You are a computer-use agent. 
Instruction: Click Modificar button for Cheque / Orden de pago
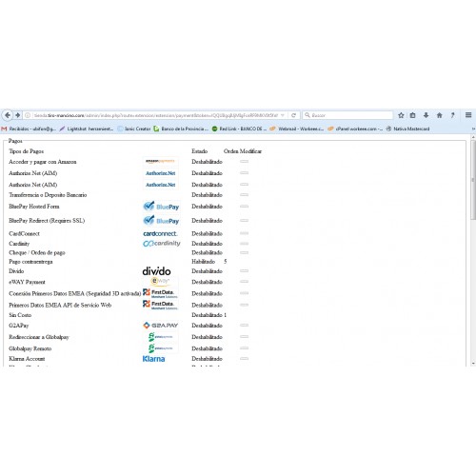point(244,252)
